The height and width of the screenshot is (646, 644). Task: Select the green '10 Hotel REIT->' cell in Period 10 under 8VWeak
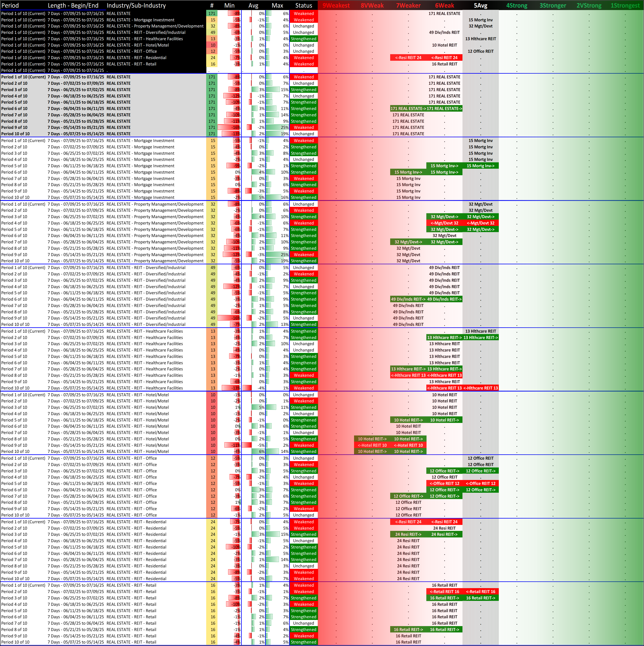(372, 451)
